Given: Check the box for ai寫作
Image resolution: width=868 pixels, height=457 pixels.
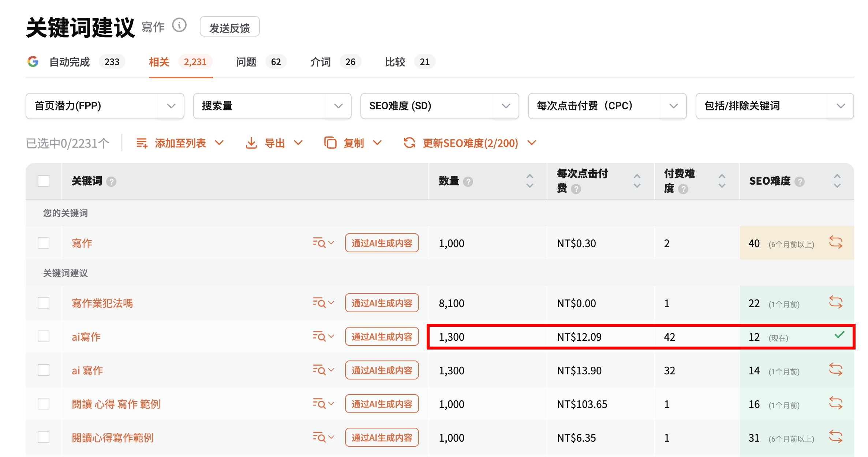Looking at the screenshot, I should click(x=44, y=336).
